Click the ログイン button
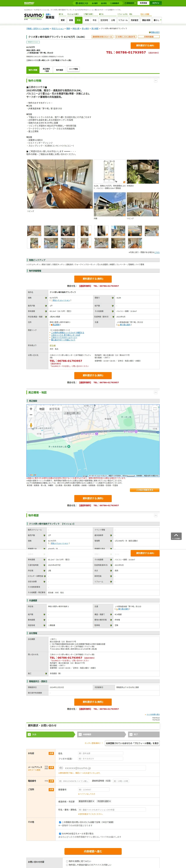Screen dimensions: 186x868 point(156,3)
